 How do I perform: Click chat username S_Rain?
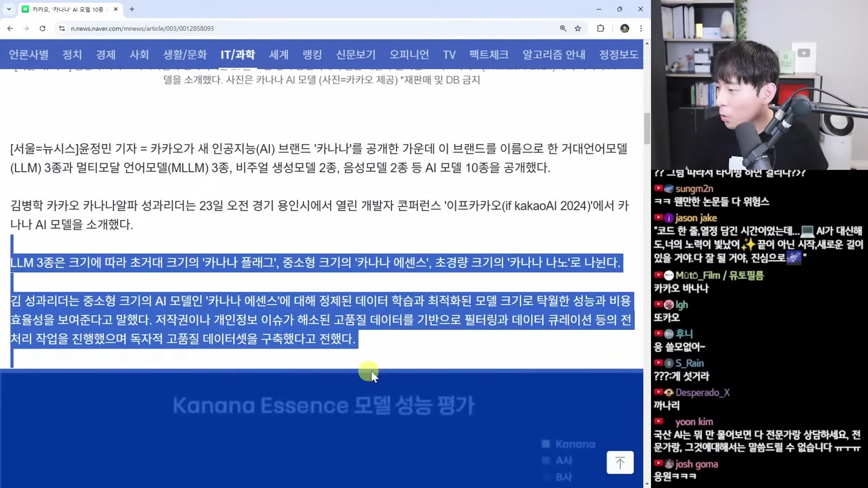pyautogui.click(x=690, y=363)
